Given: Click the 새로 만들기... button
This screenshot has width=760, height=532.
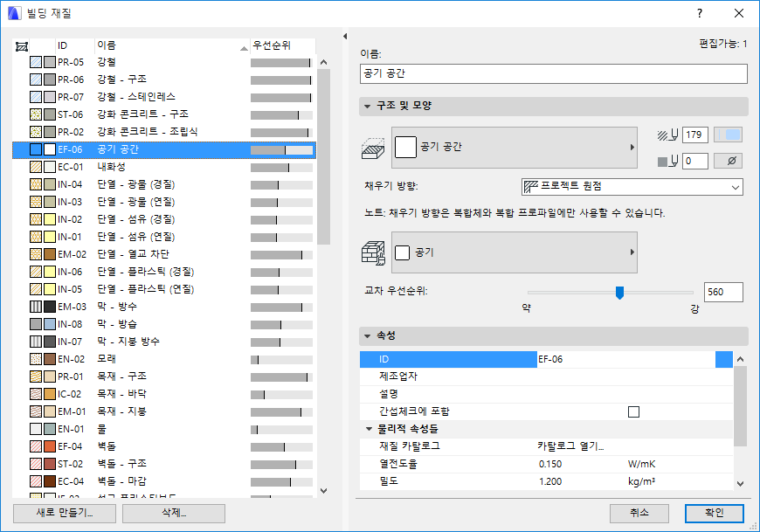Looking at the screenshot, I should [x=65, y=513].
